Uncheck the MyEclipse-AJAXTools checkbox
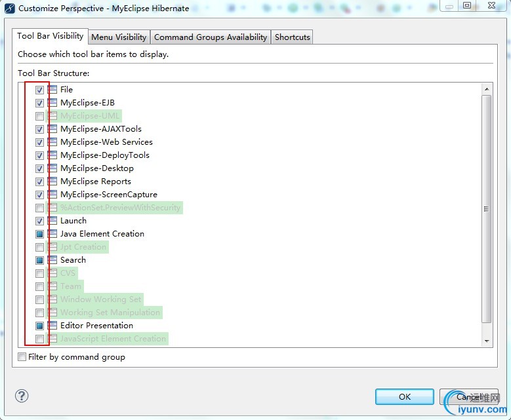Viewport: 511px width, 420px height. 39,129
